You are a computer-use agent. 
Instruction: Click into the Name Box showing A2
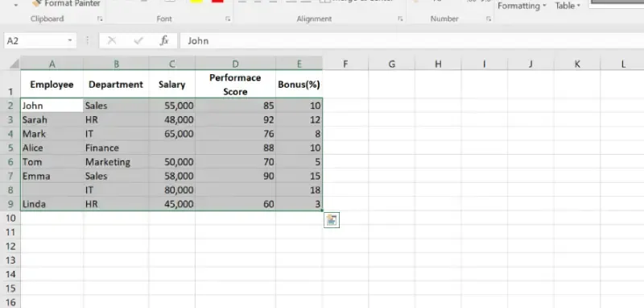(x=35, y=40)
